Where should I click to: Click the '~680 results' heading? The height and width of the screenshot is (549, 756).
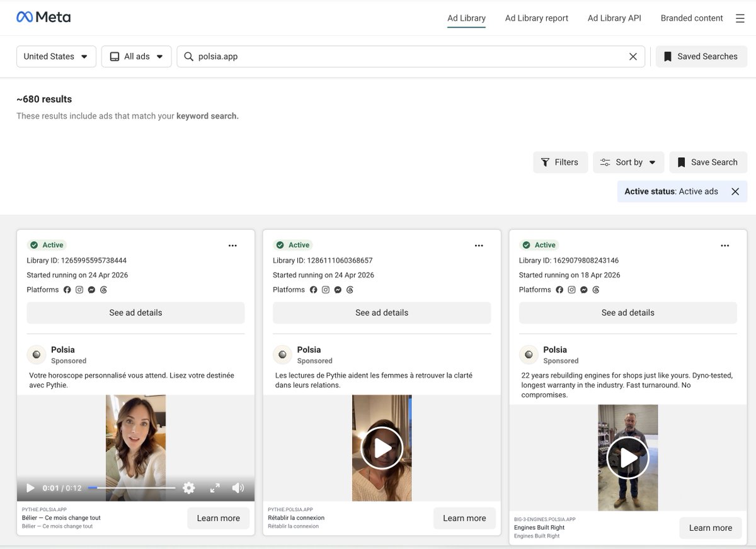(x=44, y=99)
